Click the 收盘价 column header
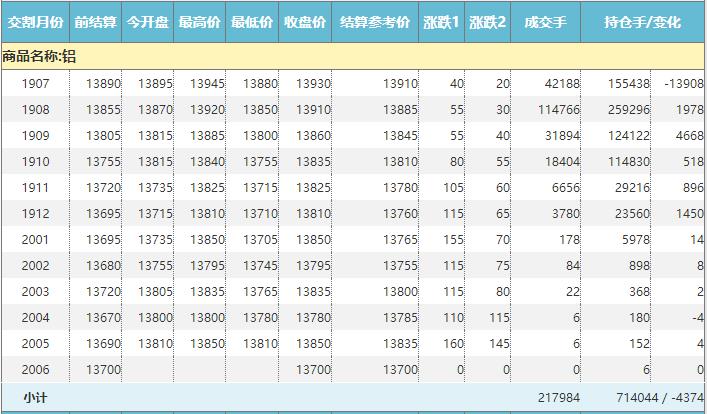 tap(304, 21)
